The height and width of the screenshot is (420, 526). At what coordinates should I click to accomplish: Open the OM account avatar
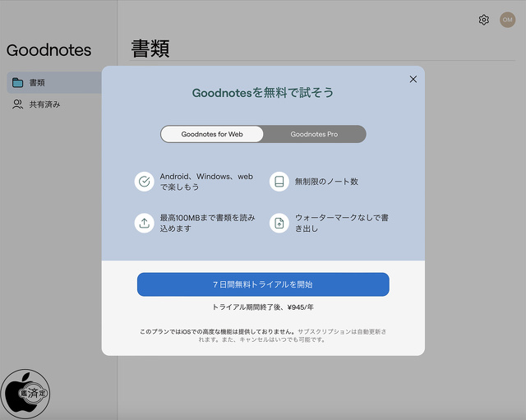[508, 20]
